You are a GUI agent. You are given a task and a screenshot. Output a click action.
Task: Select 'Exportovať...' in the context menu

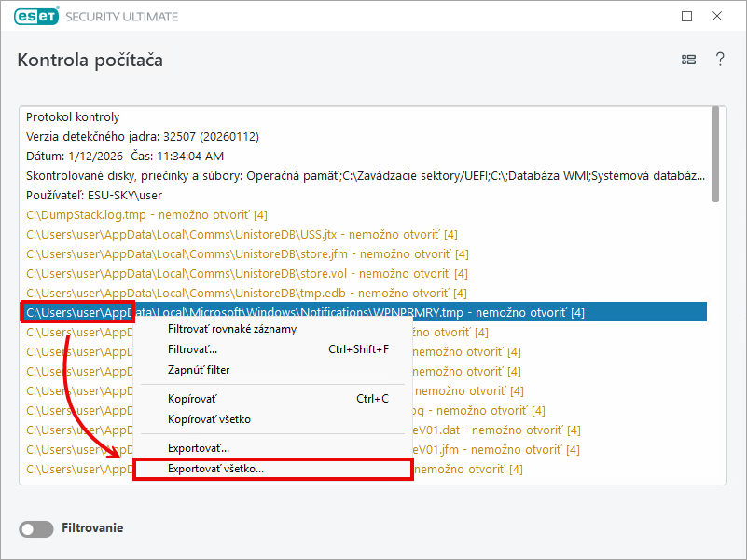[199, 448]
